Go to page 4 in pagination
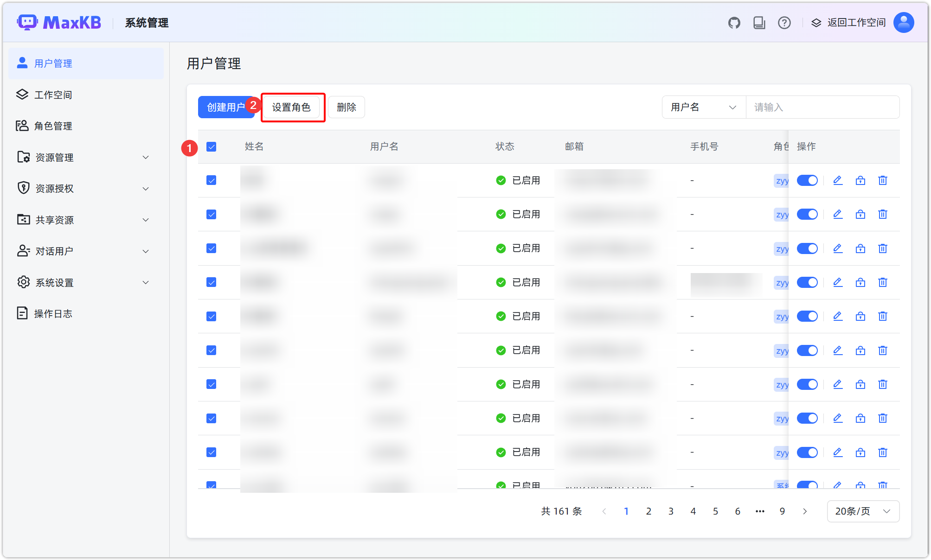The width and height of the screenshot is (931, 560). tap(693, 511)
